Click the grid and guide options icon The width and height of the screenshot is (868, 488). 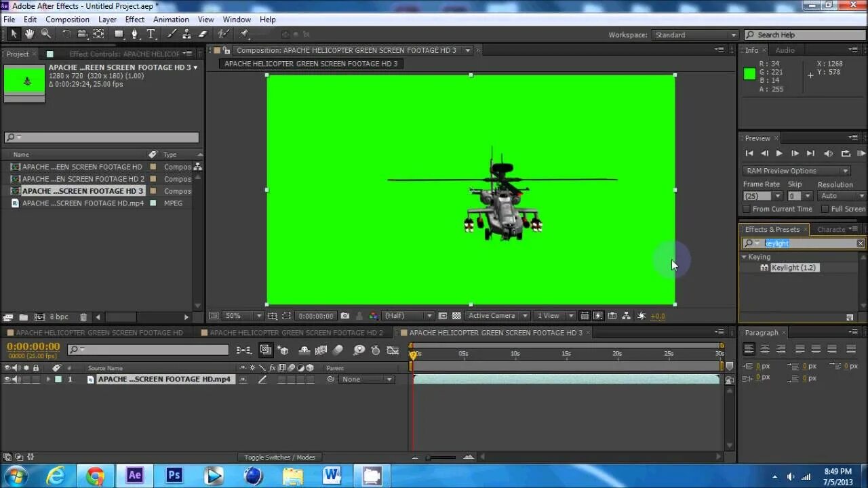click(272, 316)
